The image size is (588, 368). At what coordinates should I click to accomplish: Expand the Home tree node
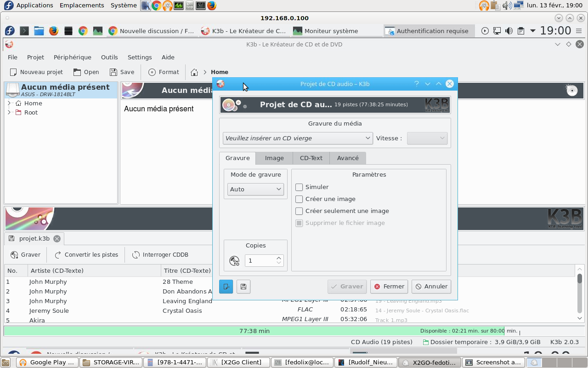coord(9,103)
